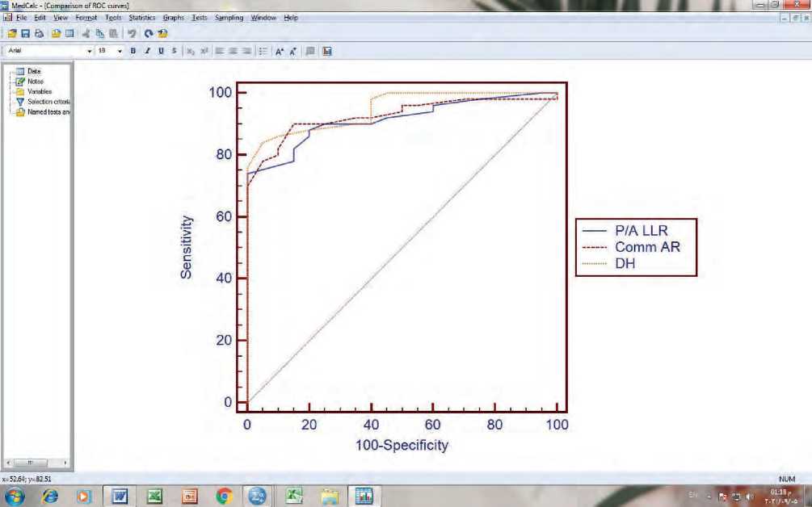Open the File menu
This screenshot has height=507, width=812.
21,18
